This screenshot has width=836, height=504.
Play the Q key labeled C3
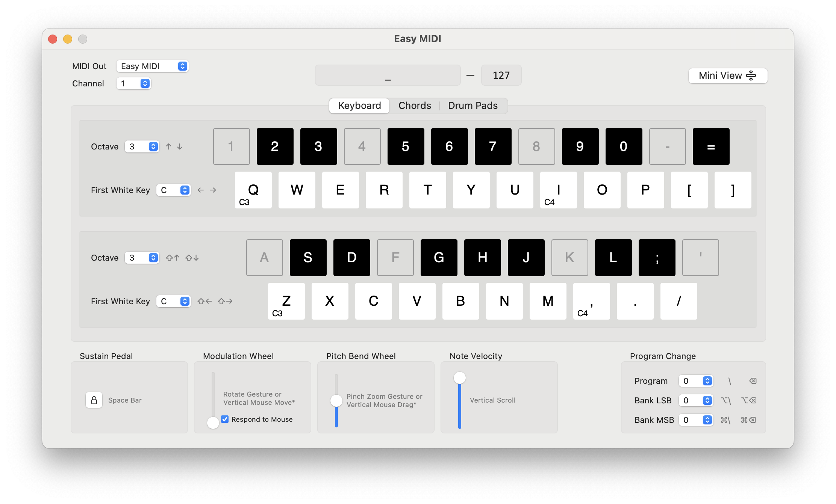253,190
